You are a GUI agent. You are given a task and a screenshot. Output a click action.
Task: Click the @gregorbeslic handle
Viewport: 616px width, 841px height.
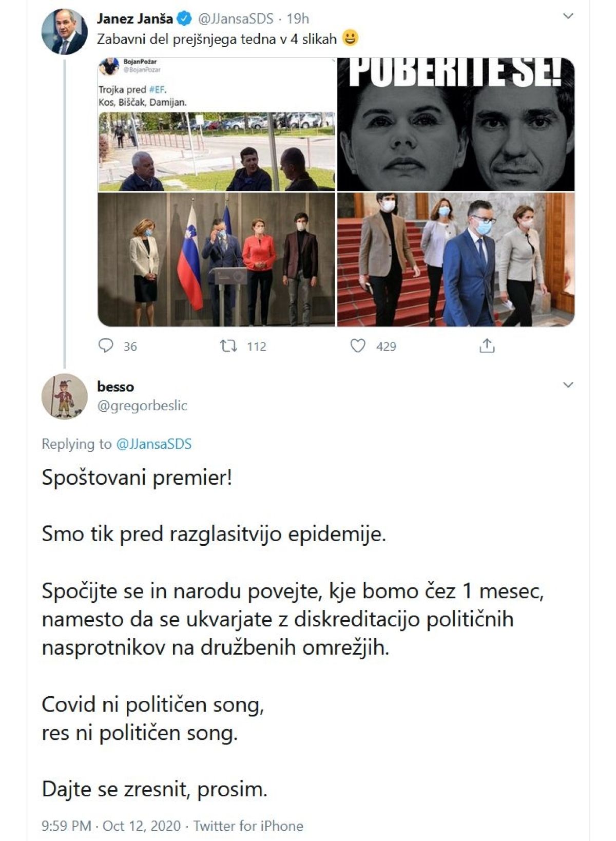point(142,406)
